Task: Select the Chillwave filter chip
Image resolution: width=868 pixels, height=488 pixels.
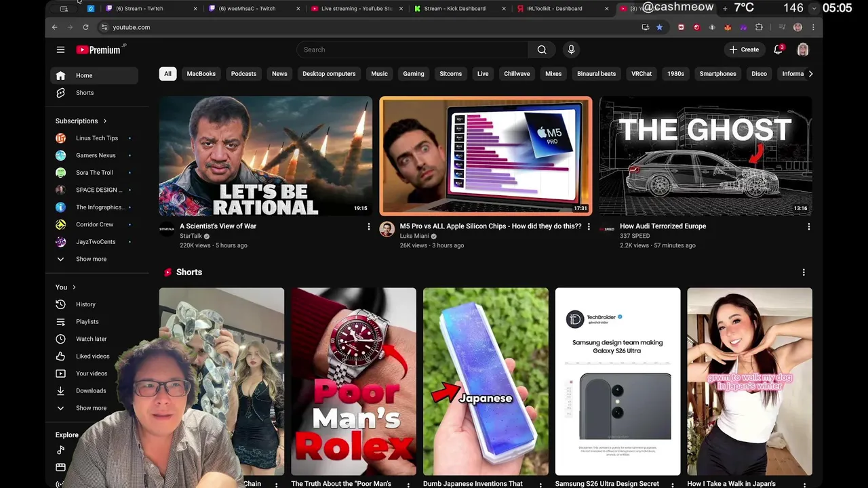Action: coord(517,74)
